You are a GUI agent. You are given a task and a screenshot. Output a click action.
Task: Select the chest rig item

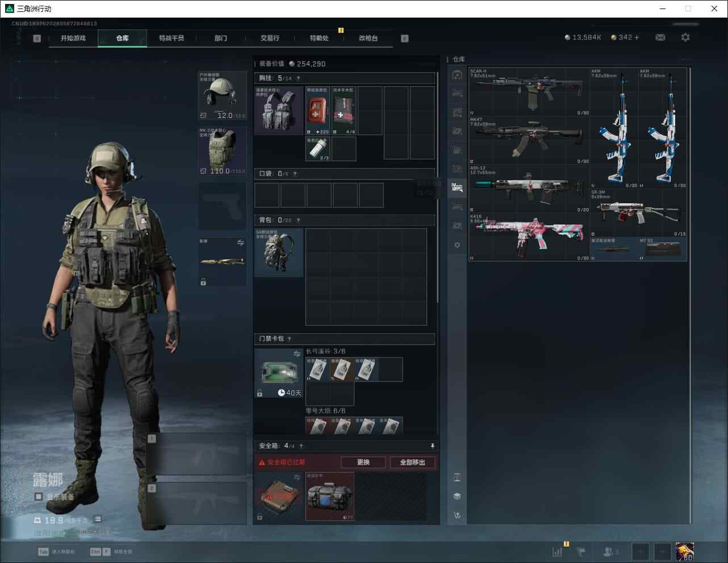[279, 111]
